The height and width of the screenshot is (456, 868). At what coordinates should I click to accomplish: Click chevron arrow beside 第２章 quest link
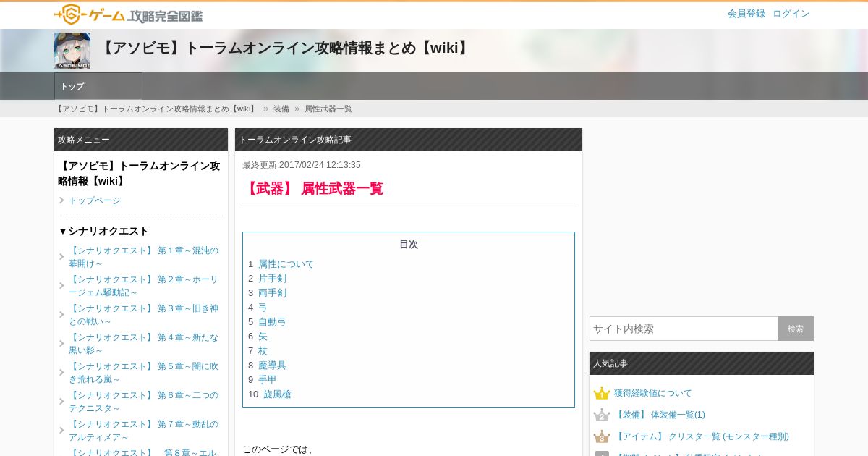[61, 286]
